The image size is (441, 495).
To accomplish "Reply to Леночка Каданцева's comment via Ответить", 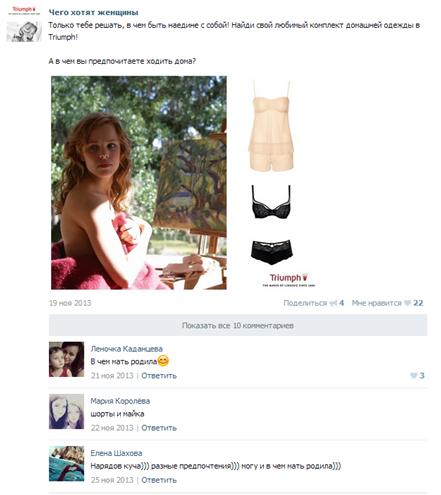I will pyautogui.click(x=159, y=376).
